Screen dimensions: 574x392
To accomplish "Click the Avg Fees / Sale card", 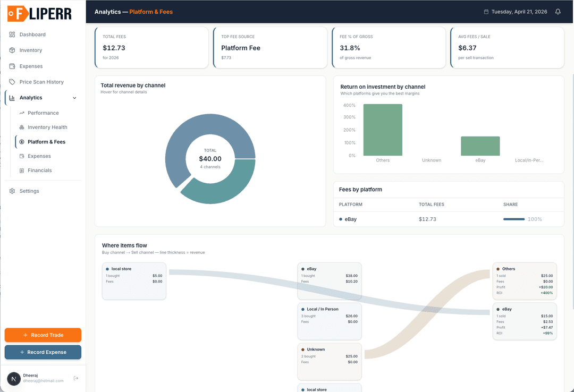I will pyautogui.click(x=508, y=47).
